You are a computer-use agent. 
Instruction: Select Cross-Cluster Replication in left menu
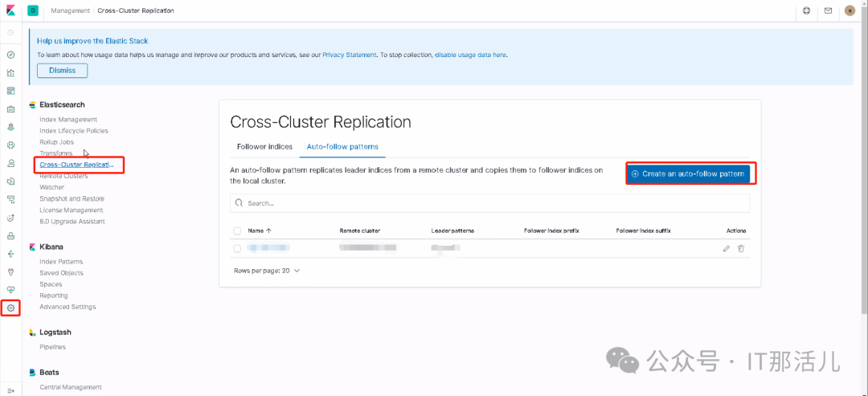click(77, 165)
